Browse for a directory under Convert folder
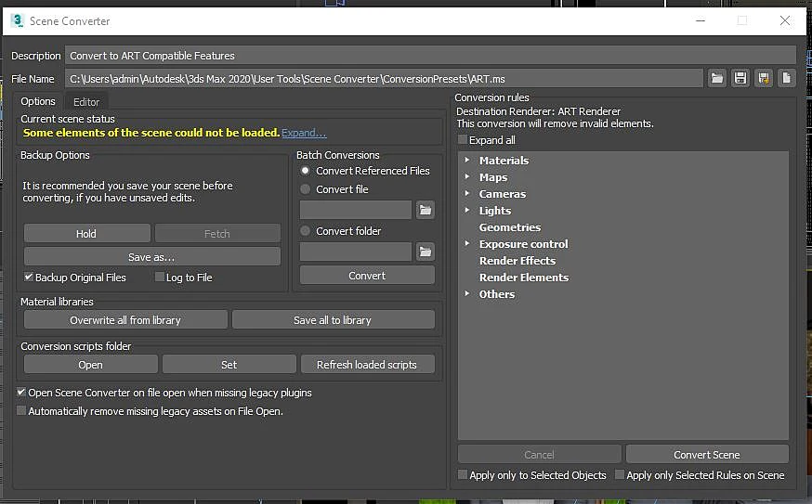812x504 pixels. click(426, 252)
